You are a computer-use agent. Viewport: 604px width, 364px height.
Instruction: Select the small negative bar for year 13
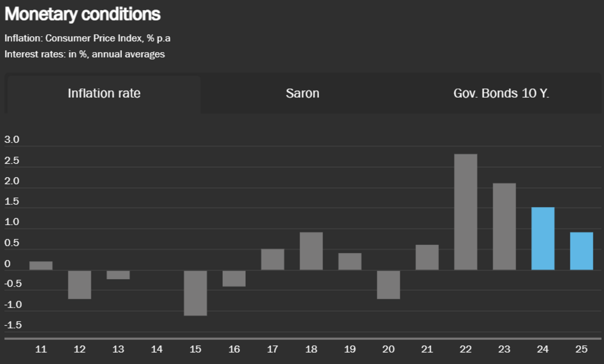118,275
